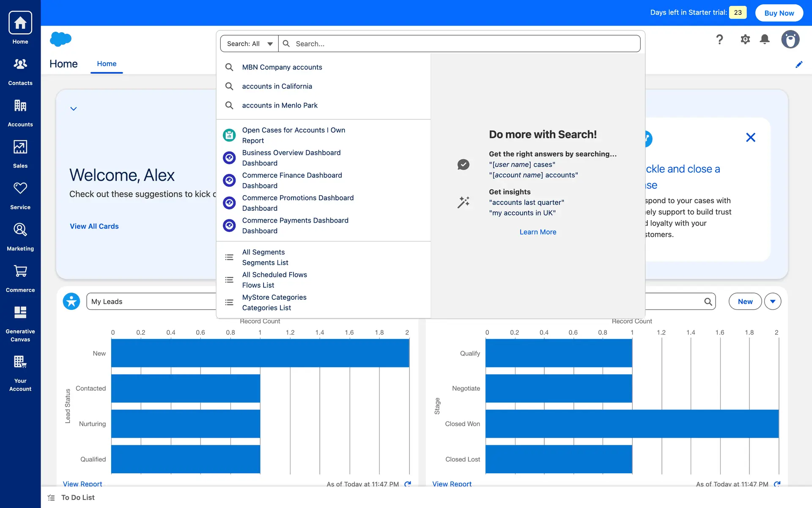Click the notifications bell icon
Viewport: 812px width, 508px height.
765,40
